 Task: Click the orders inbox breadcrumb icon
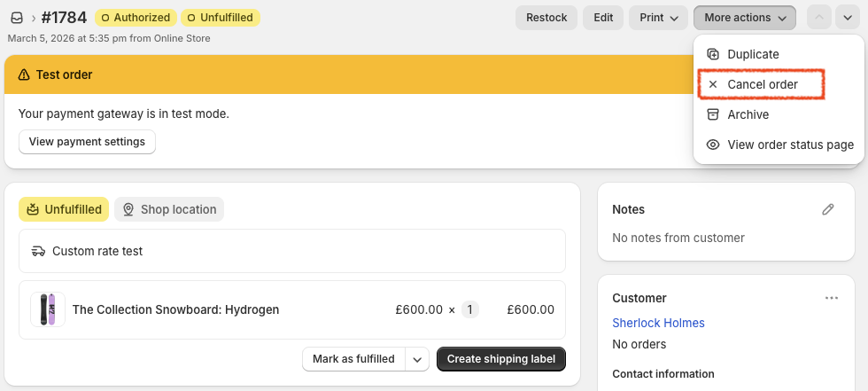click(x=16, y=18)
